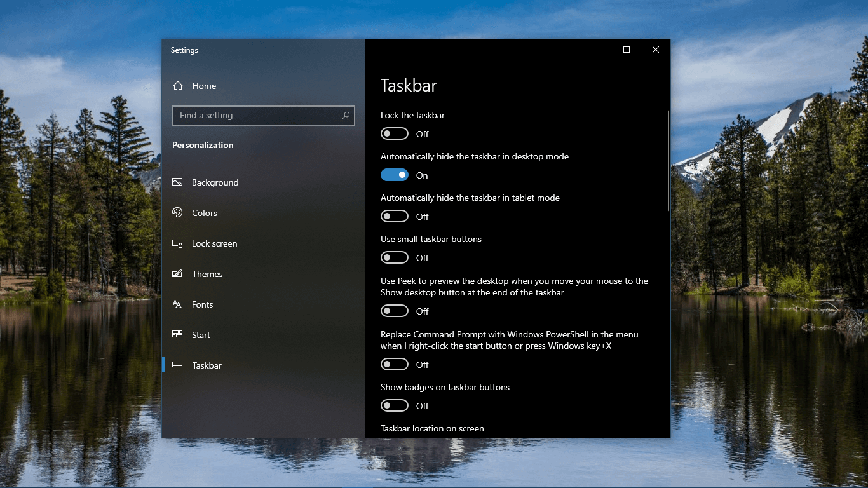Select the Taskbar icon in the sidebar
Screen dimensions: 868x488
(177, 365)
